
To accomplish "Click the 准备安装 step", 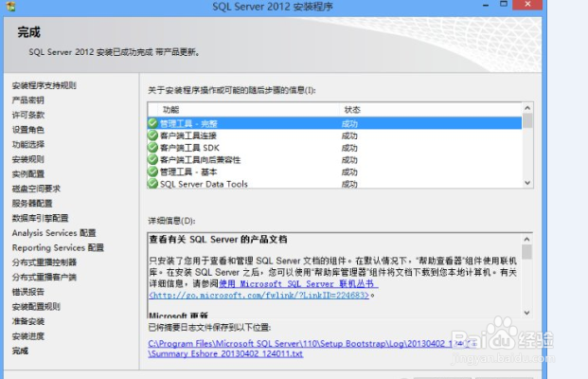I will pos(28,321).
